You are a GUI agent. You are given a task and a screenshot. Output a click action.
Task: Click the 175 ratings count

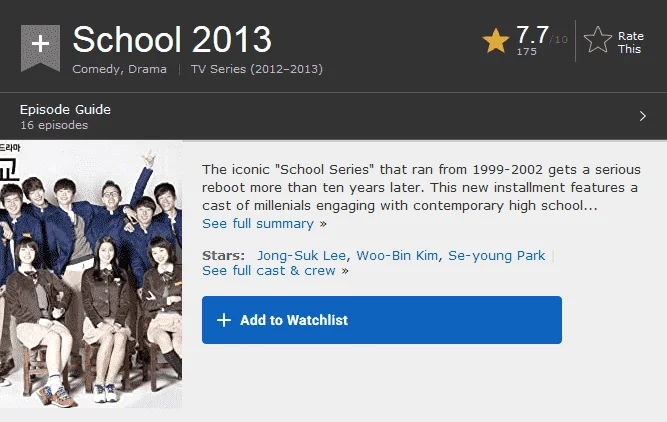[x=526, y=51]
